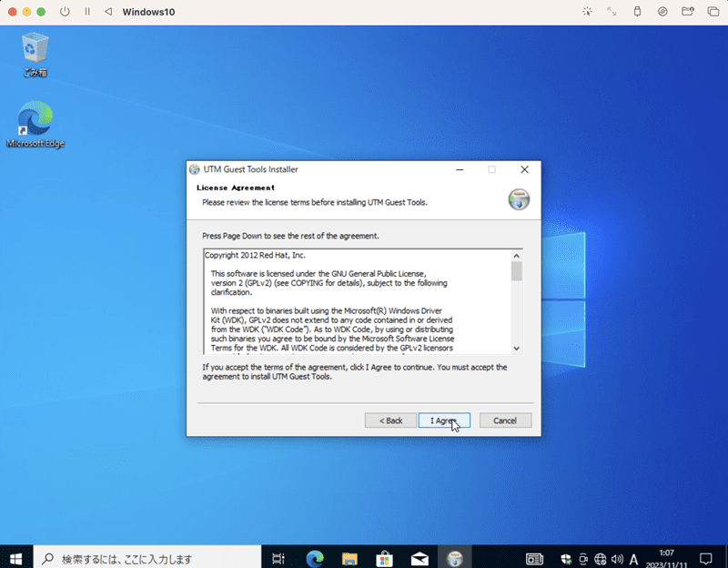Open the UTM USB devices icon

(638, 12)
